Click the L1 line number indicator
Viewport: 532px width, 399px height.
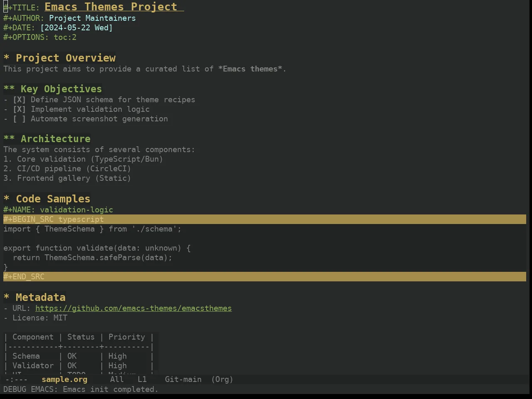coord(142,379)
